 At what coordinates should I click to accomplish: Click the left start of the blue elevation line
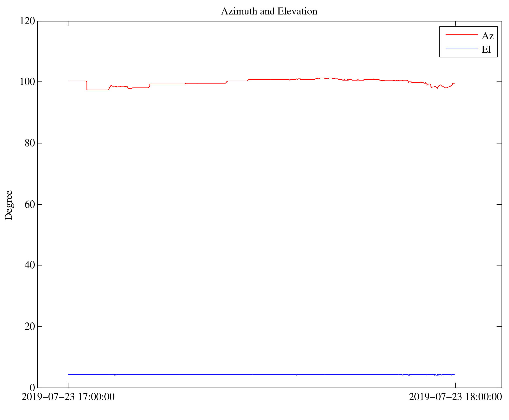tap(69, 375)
